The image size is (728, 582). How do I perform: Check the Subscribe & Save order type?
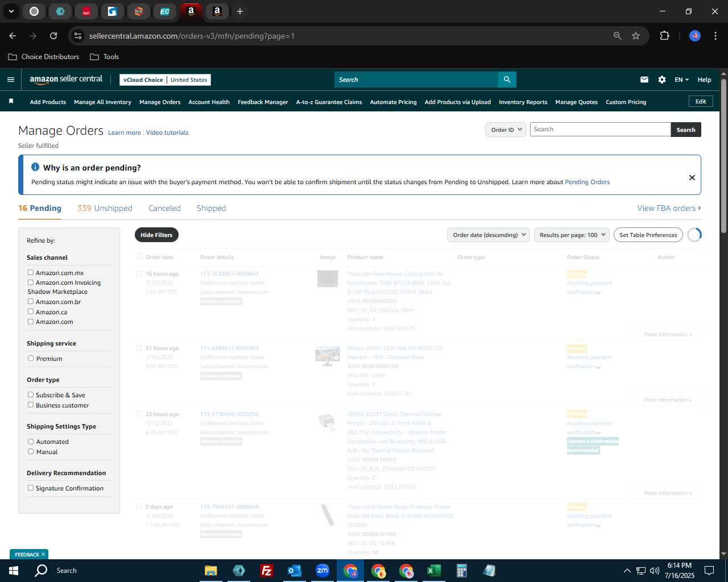(x=31, y=394)
